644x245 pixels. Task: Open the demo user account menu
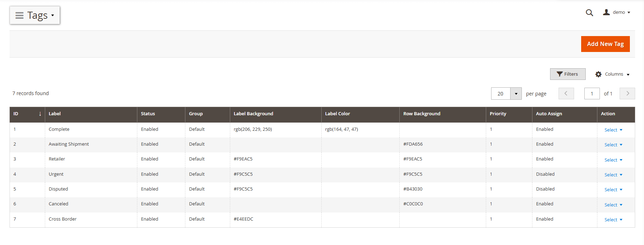point(616,12)
